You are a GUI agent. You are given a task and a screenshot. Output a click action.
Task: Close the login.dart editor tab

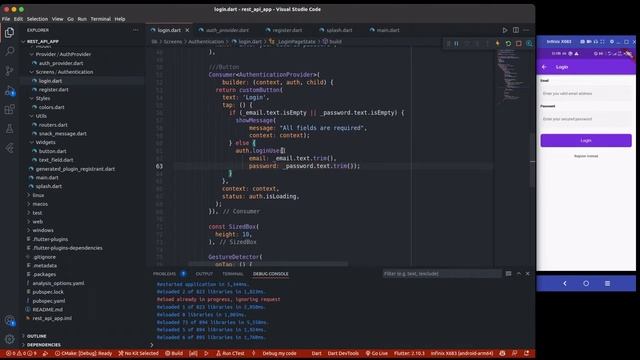pyautogui.click(x=187, y=30)
